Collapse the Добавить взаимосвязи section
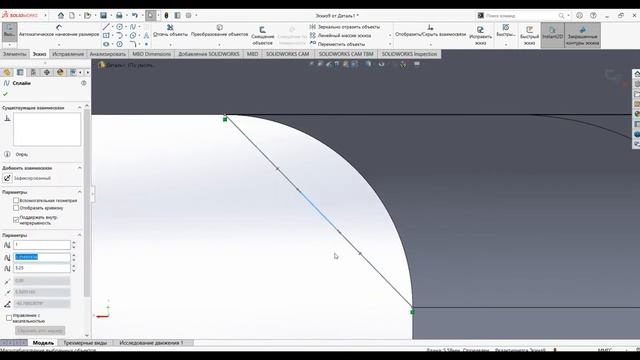640x360 pixels. tap(80, 168)
